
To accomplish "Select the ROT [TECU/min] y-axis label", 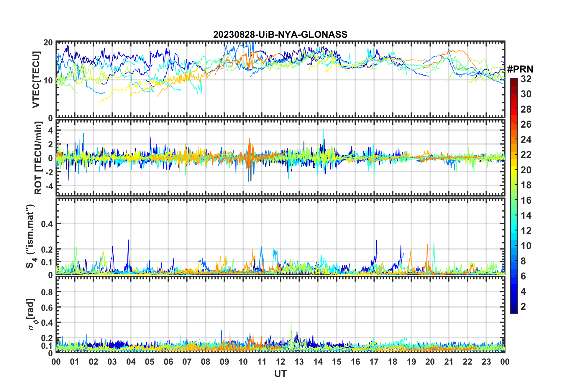I will point(38,158).
